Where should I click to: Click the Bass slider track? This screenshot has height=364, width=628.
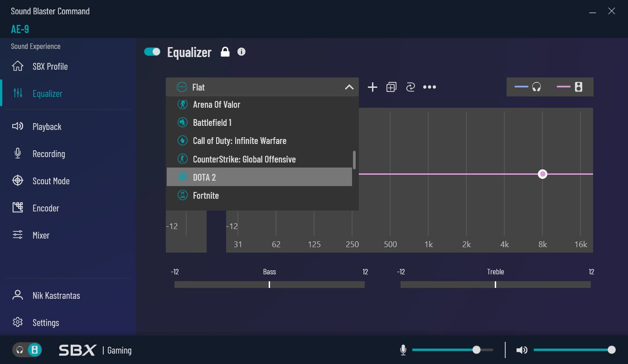point(270,284)
